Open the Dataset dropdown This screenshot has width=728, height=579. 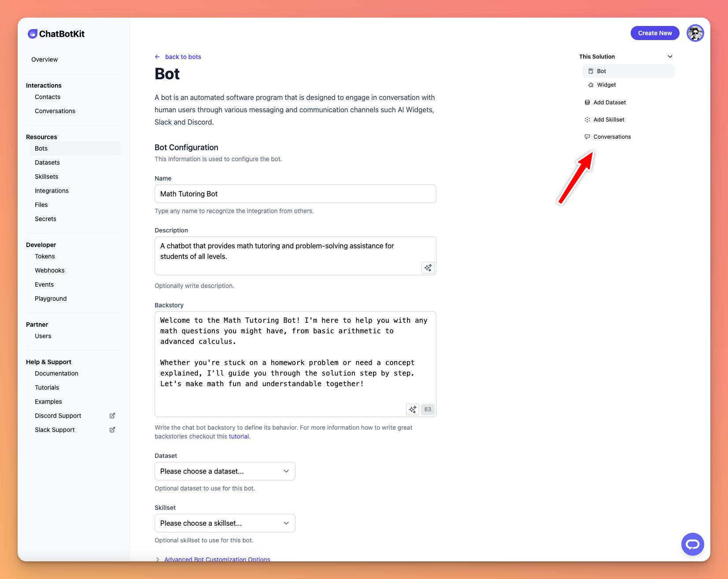coord(225,471)
